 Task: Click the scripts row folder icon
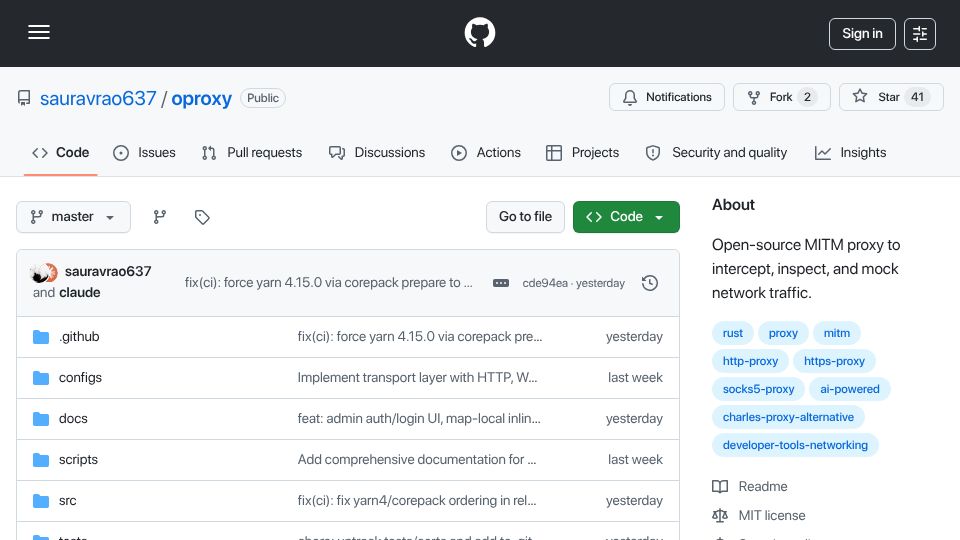41,460
